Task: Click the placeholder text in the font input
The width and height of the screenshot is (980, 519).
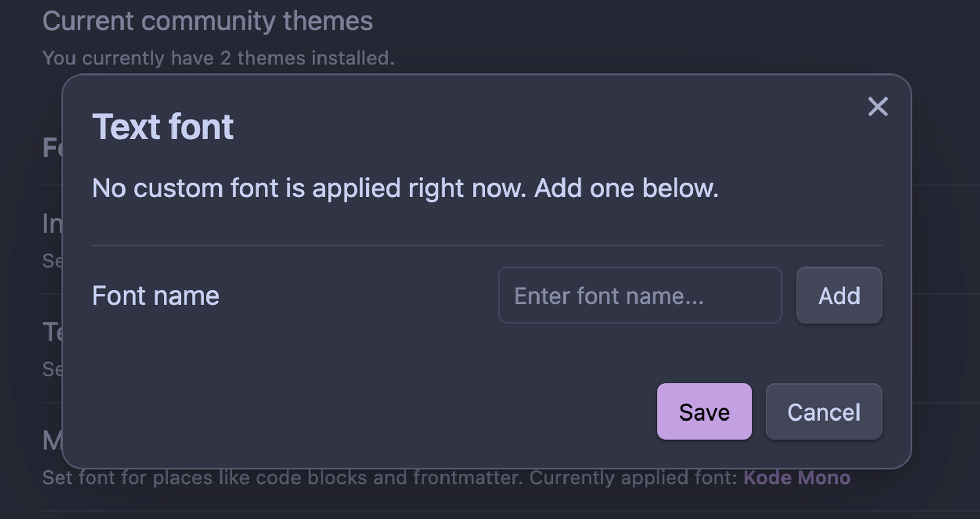Action: [x=609, y=295]
